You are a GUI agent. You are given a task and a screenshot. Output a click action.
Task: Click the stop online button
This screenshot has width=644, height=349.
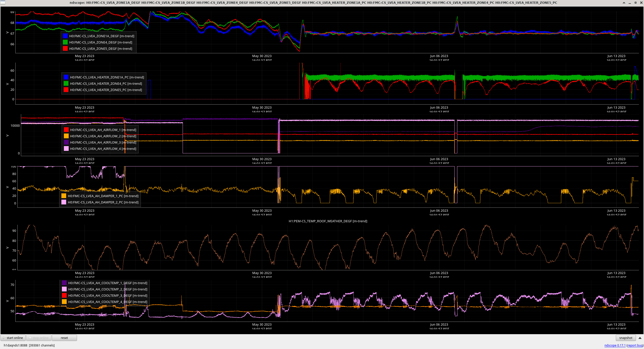pos(39,338)
